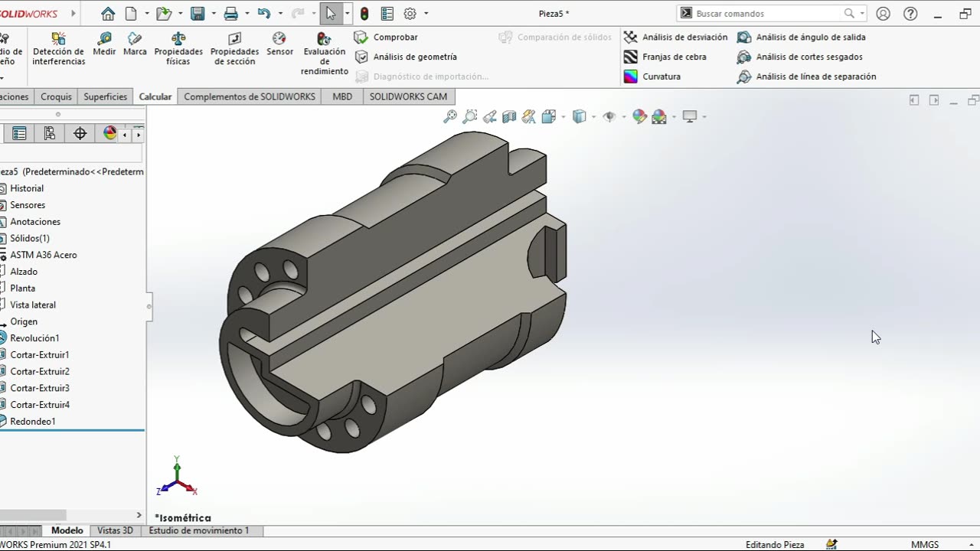This screenshot has height=551, width=980.
Task: Expand the Print dropdown arrow
Action: pyautogui.click(x=247, y=13)
